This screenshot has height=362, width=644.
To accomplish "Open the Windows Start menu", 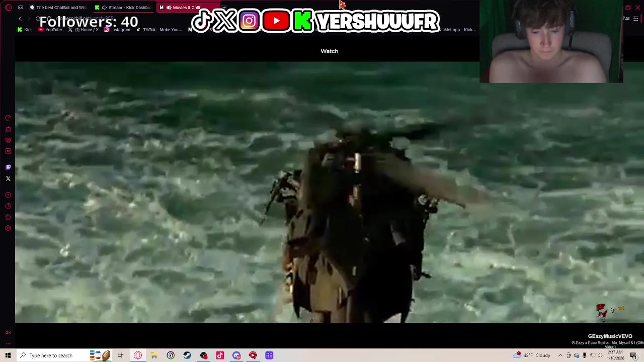I will tap(8, 355).
